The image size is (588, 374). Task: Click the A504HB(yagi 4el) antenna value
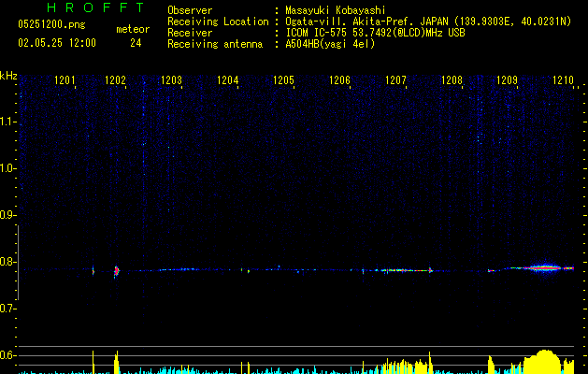(330, 44)
